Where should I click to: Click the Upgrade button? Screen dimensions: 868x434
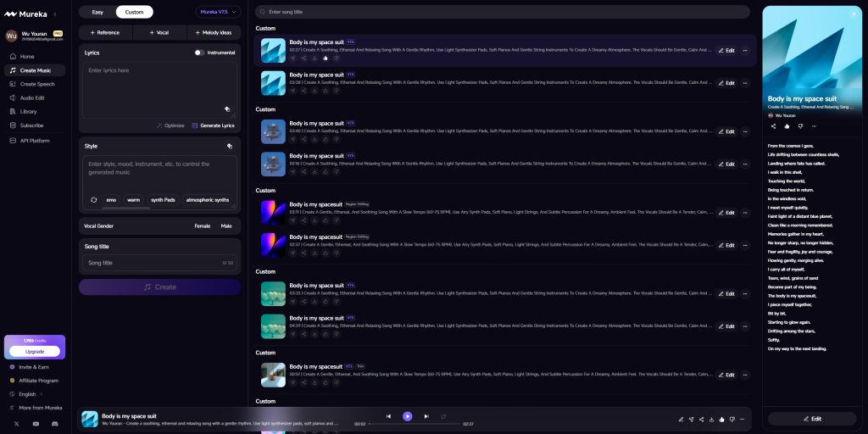click(x=35, y=351)
